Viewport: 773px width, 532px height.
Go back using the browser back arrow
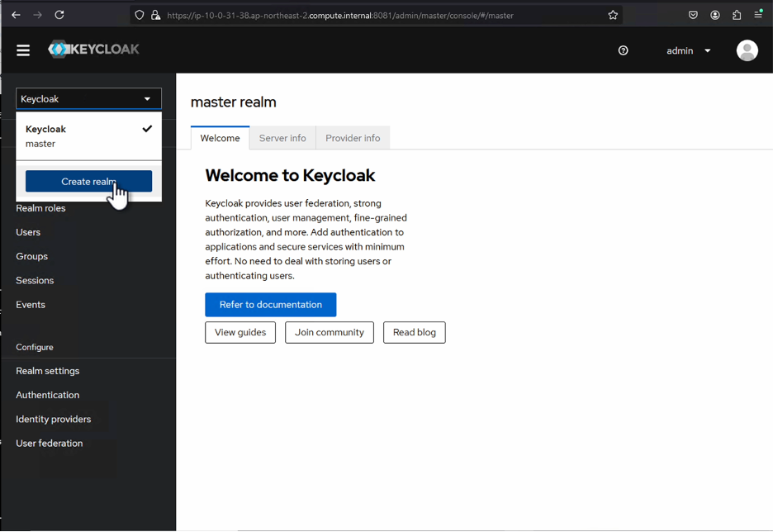click(x=16, y=15)
